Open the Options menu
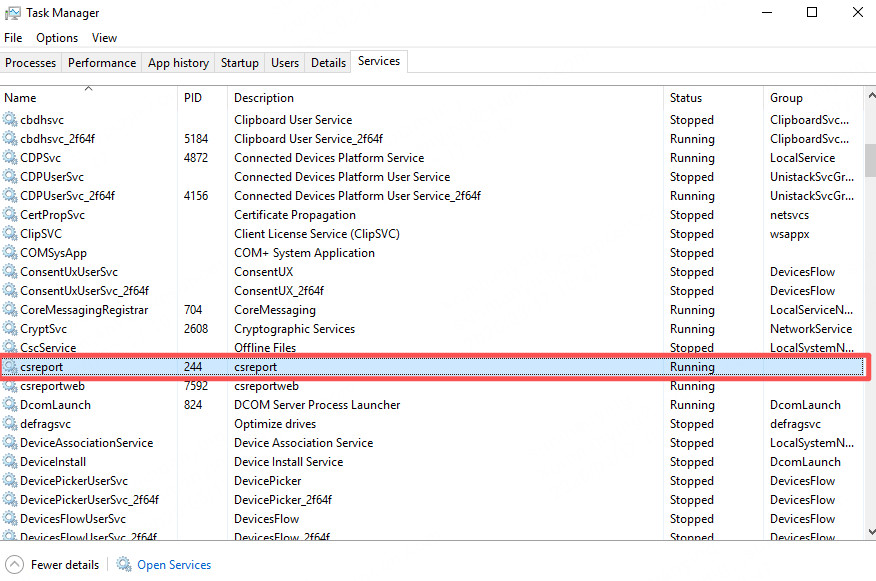 (x=57, y=38)
